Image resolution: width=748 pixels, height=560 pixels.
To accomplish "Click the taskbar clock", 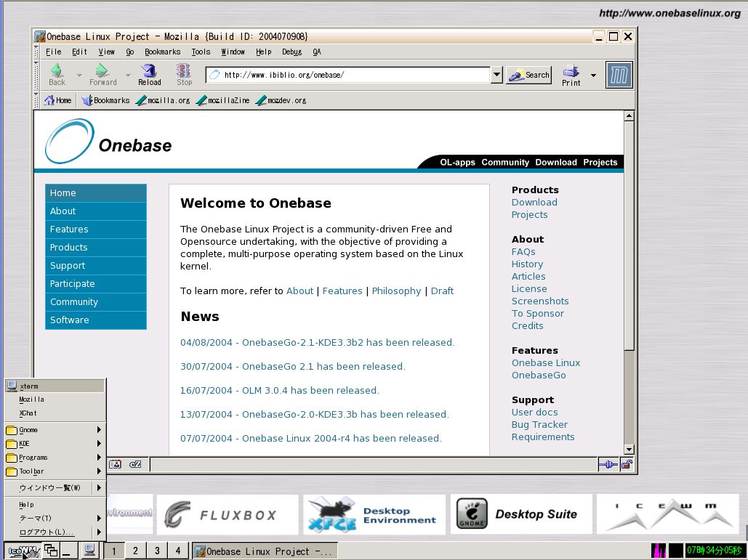I will tap(714, 551).
